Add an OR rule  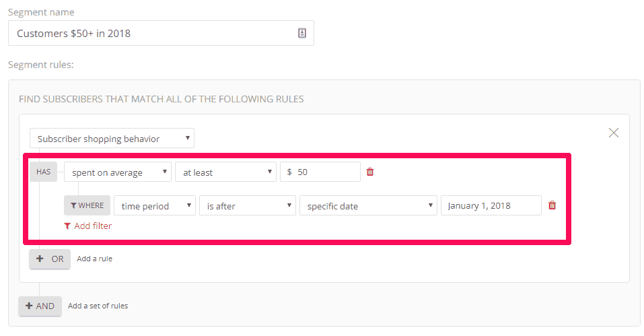click(50, 259)
